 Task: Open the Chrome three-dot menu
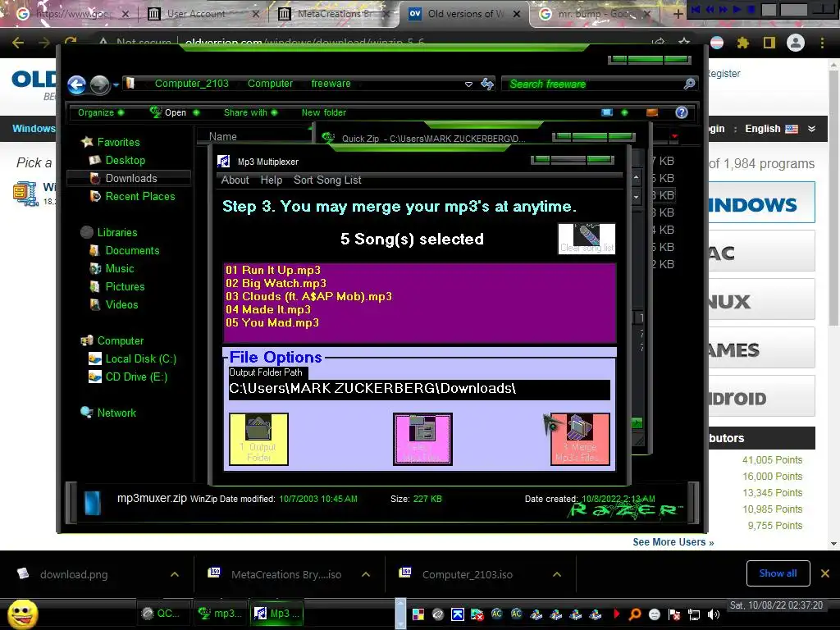(x=822, y=43)
